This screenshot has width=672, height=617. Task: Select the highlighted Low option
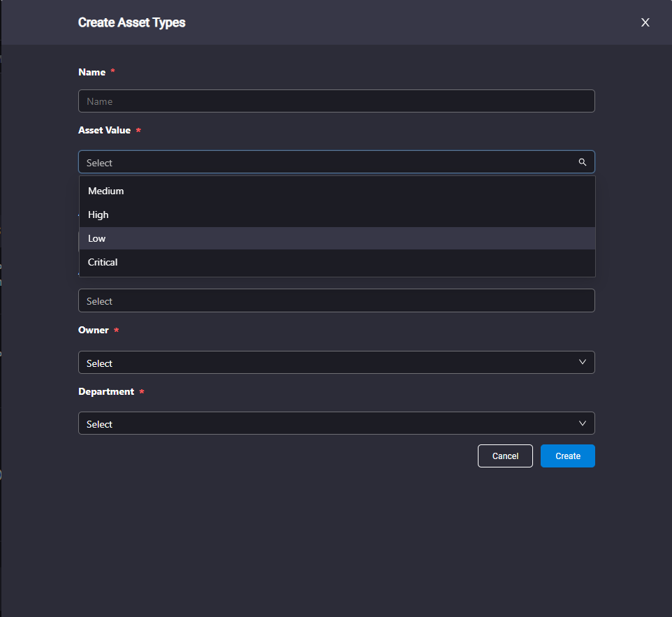point(337,238)
